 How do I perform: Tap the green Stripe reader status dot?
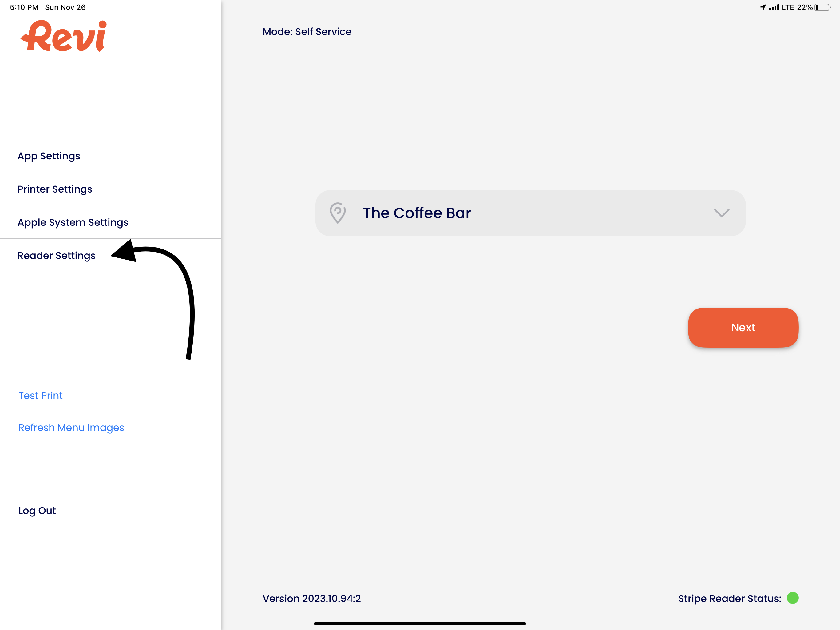coord(793,598)
